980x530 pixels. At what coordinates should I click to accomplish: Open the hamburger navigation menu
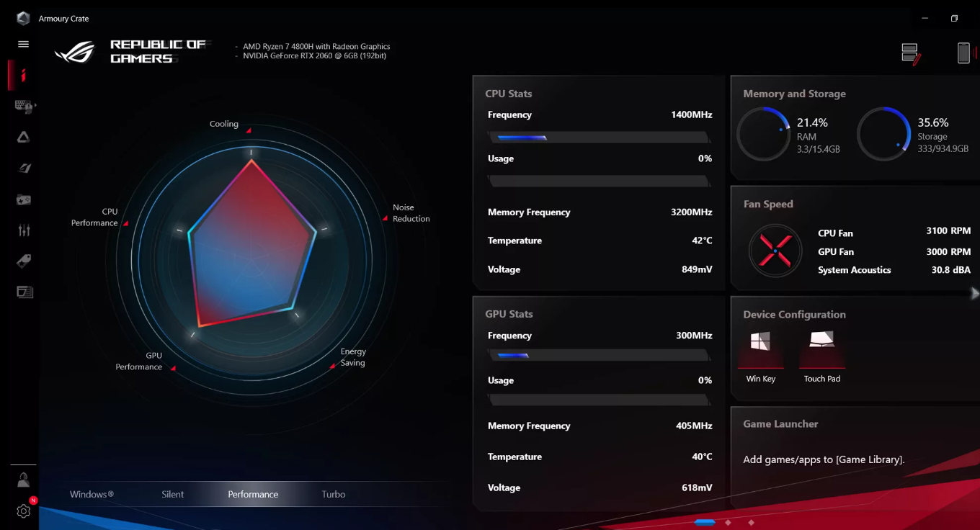tap(24, 44)
